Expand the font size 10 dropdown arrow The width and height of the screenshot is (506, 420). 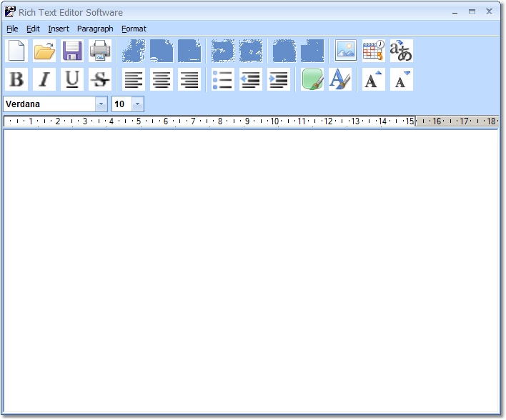[x=138, y=104]
